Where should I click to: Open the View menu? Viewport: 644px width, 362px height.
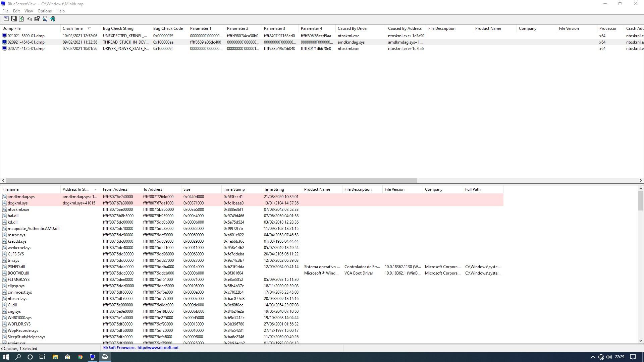point(29,11)
